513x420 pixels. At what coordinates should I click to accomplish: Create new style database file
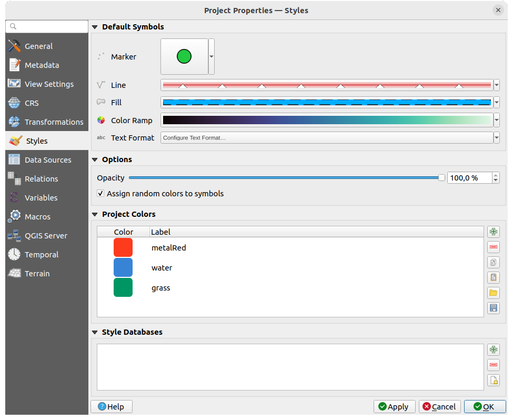coord(493,380)
